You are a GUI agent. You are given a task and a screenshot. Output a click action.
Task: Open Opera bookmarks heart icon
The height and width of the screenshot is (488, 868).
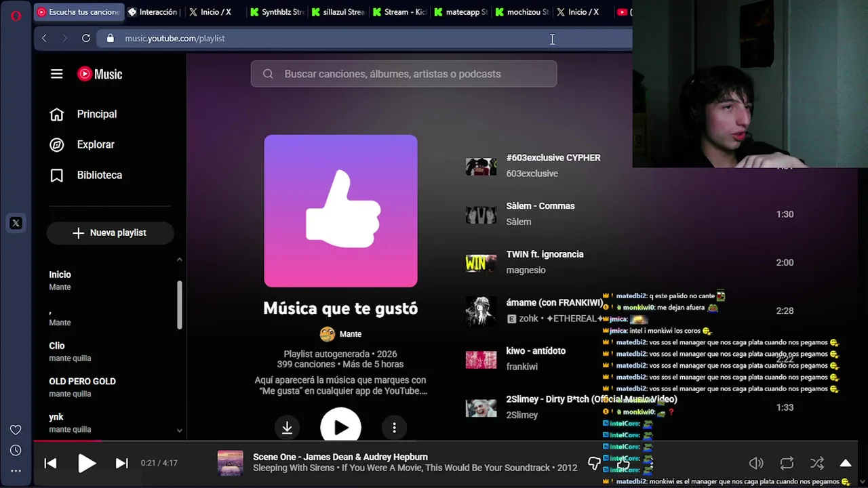click(x=16, y=430)
